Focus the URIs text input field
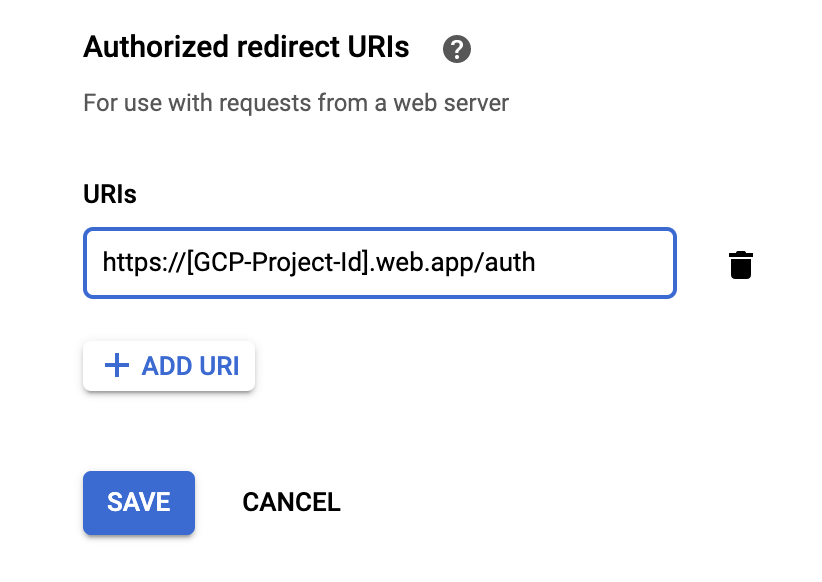822x582 pixels. click(380, 263)
